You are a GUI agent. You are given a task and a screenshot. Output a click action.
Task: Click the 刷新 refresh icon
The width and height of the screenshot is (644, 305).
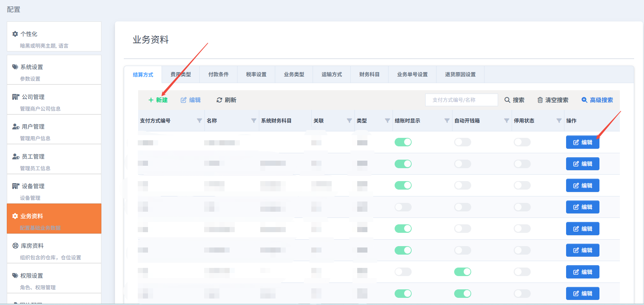coord(219,100)
